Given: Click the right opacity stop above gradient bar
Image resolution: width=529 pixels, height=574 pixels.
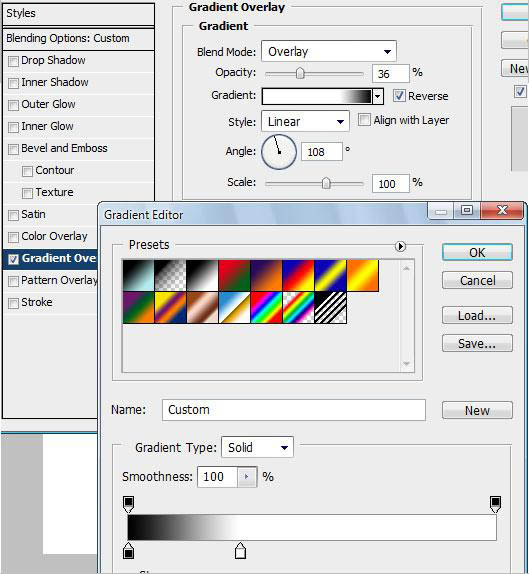Looking at the screenshot, I should point(495,504).
